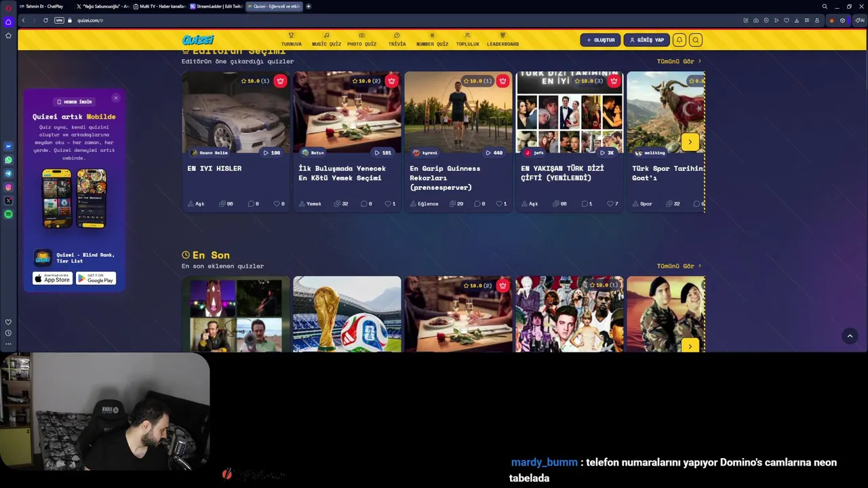The image size is (868, 488).
Task: Click play count on Türk Dizi Çifti card
Action: (607, 152)
